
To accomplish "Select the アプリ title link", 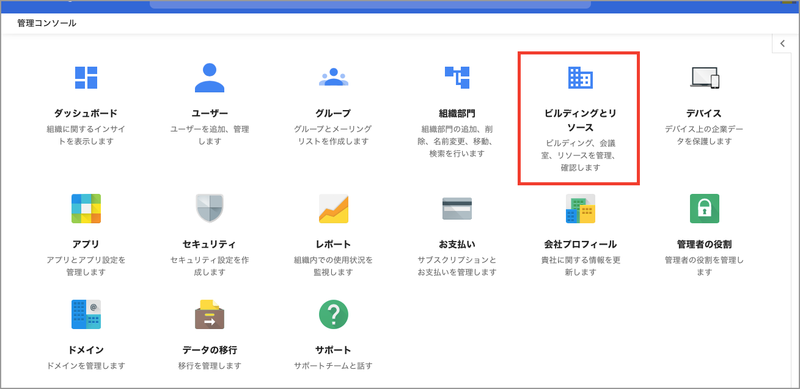I will [86, 244].
